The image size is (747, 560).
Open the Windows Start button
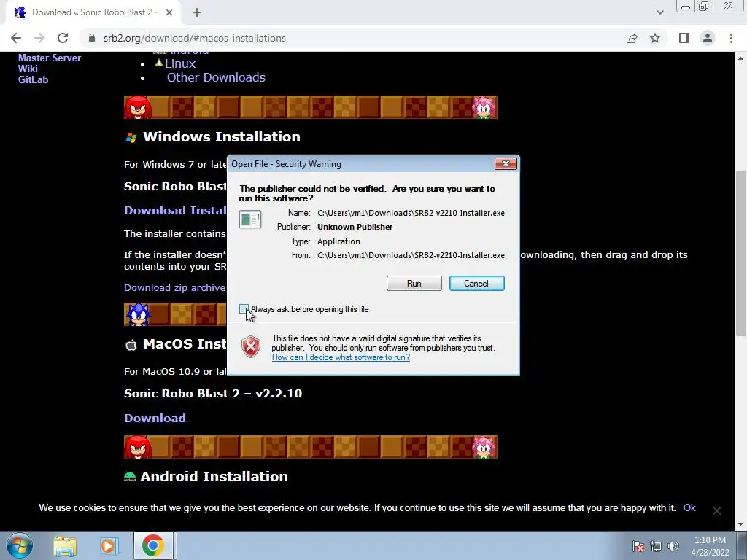pyautogui.click(x=19, y=545)
